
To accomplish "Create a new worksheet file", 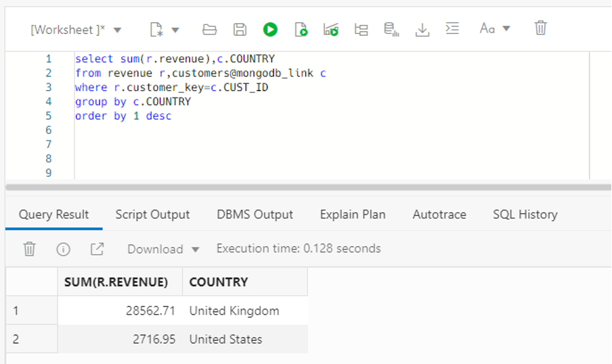I will [x=156, y=30].
